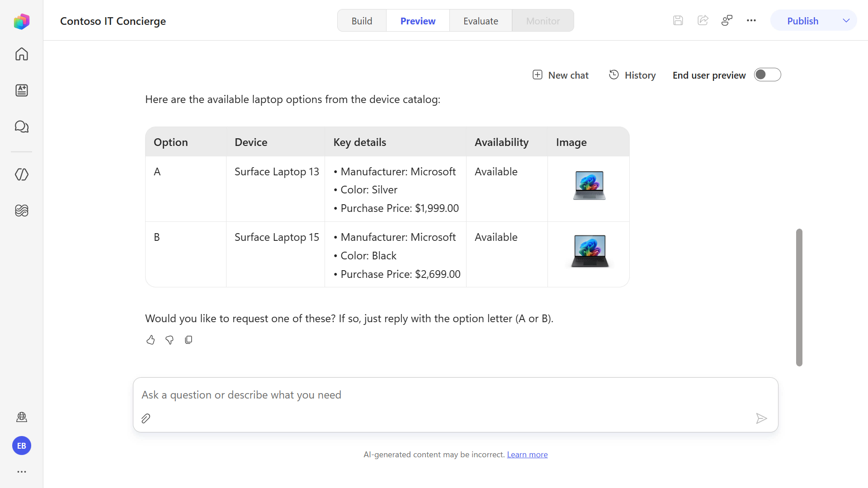This screenshot has height=488, width=868.
Task: Open the EB account avatar
Action: point(21,446)
